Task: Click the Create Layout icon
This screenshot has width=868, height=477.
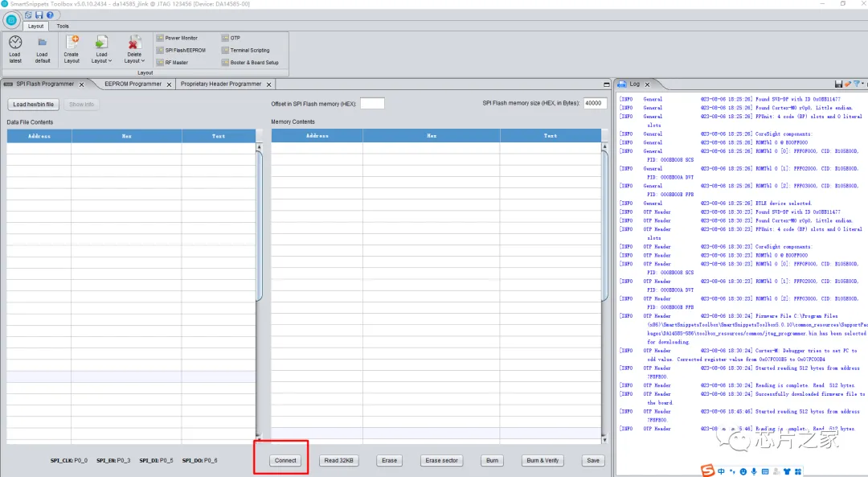Action: 72,42
